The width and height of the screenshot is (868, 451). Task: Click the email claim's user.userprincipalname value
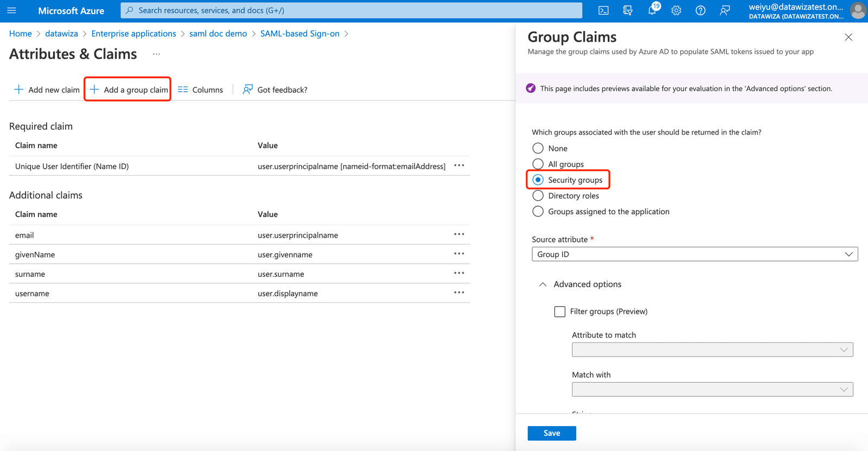click(298, 235)
